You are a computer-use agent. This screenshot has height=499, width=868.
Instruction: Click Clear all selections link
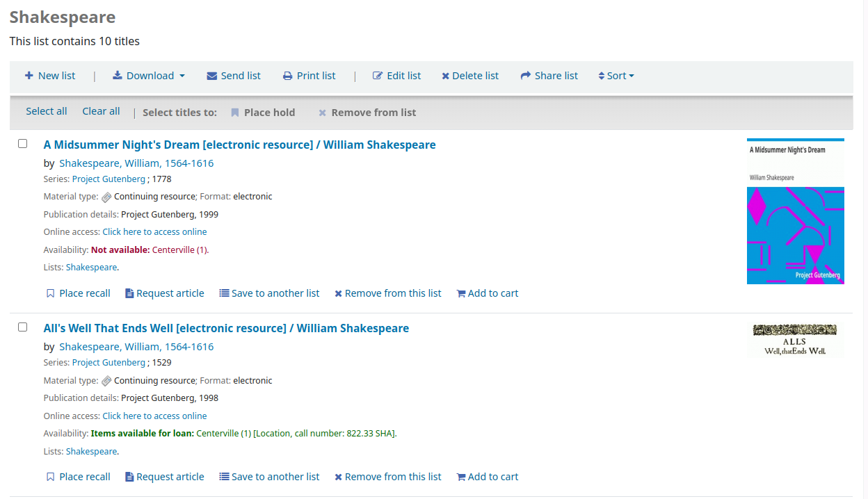point(101,111)
